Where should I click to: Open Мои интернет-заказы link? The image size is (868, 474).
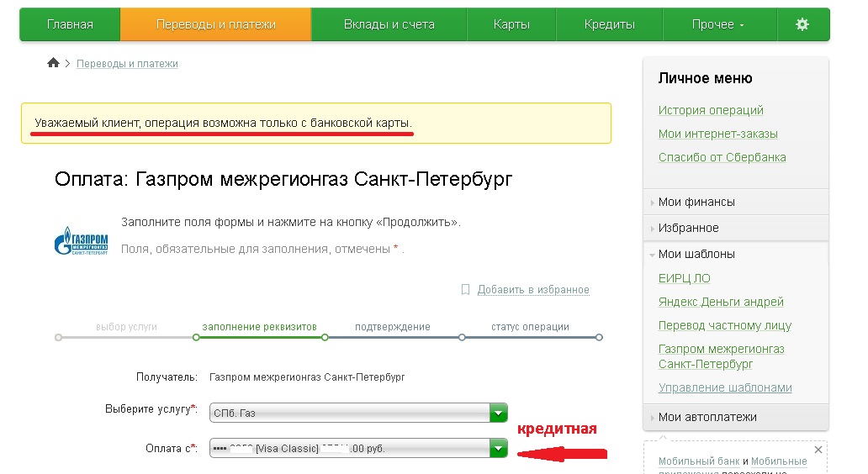pyautogui.click(x=718, y=134)
